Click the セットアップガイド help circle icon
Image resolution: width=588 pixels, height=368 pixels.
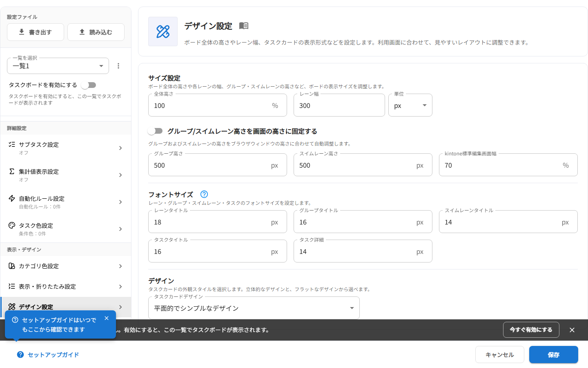[20, 355]
